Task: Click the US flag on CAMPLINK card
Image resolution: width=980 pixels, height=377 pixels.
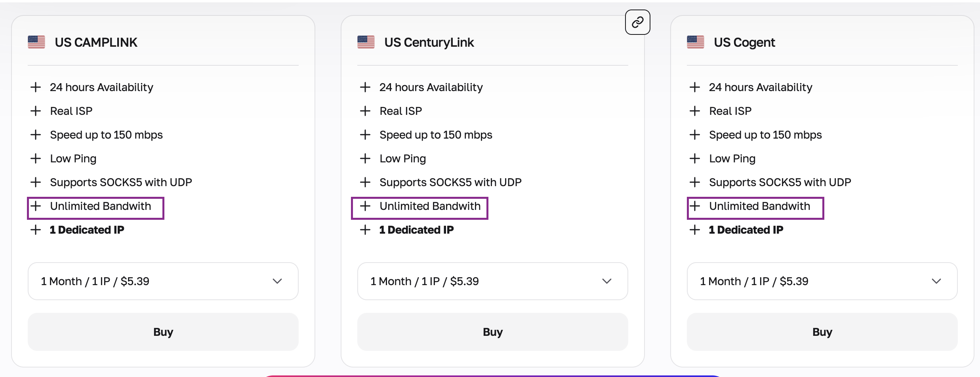Action: pos(36,42)
